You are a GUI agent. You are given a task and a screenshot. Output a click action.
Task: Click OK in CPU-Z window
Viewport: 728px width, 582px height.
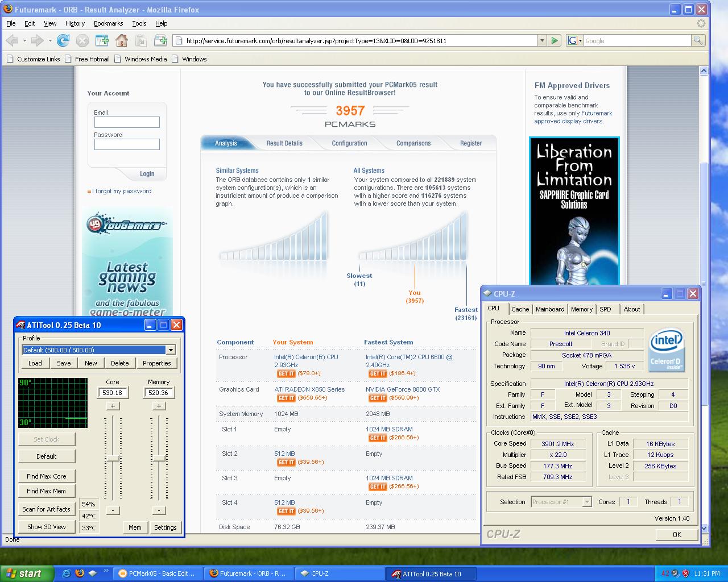677,534
